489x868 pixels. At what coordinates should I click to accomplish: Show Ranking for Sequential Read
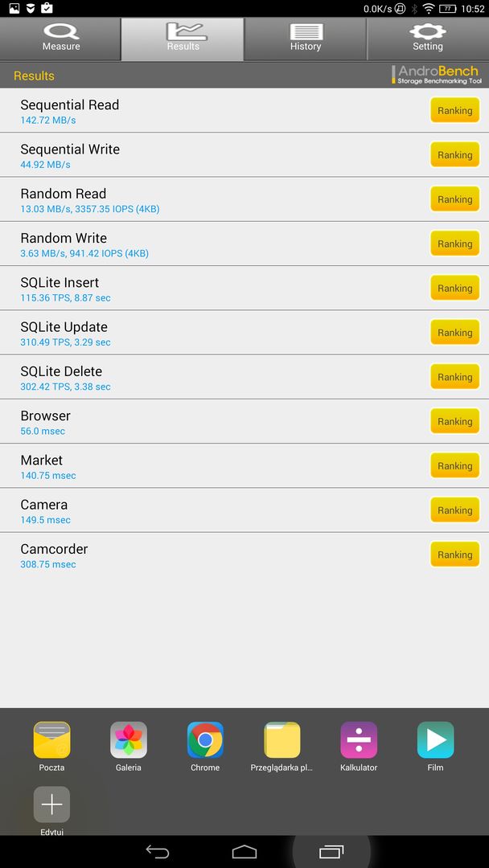pyautogui.click(x=454, y=110)
